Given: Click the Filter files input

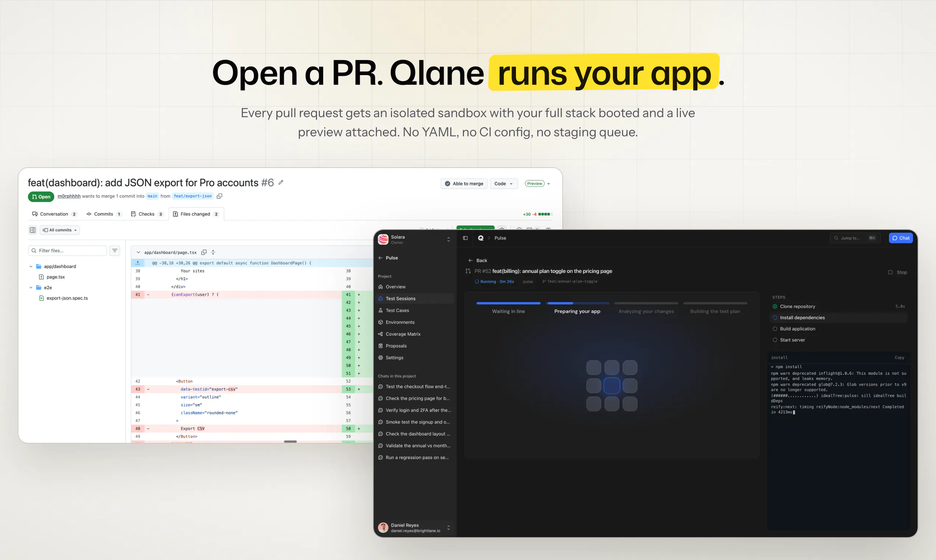Looking at the screenshot, I should 67,251.
